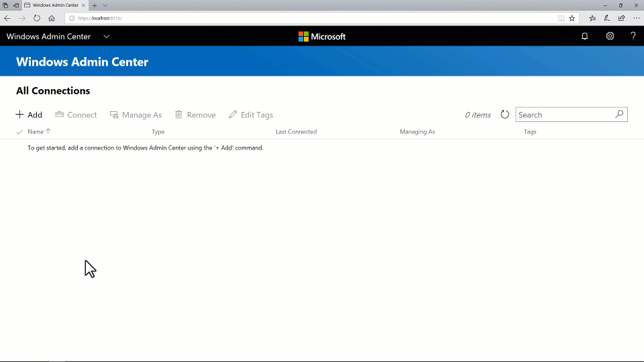This screenshot has height=362, width=644.
Task: Open a new browser tab
Action: click(95, 5)
